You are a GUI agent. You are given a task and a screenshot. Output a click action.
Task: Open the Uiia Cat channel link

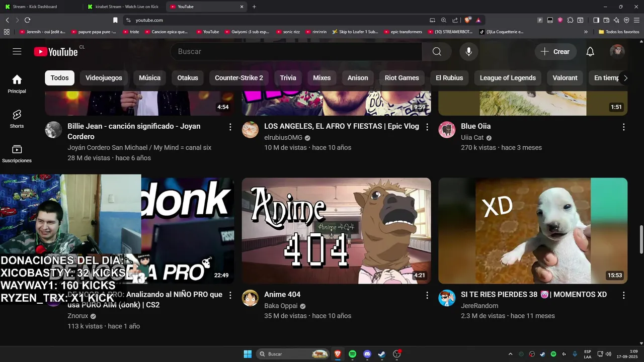coord(472,137)
